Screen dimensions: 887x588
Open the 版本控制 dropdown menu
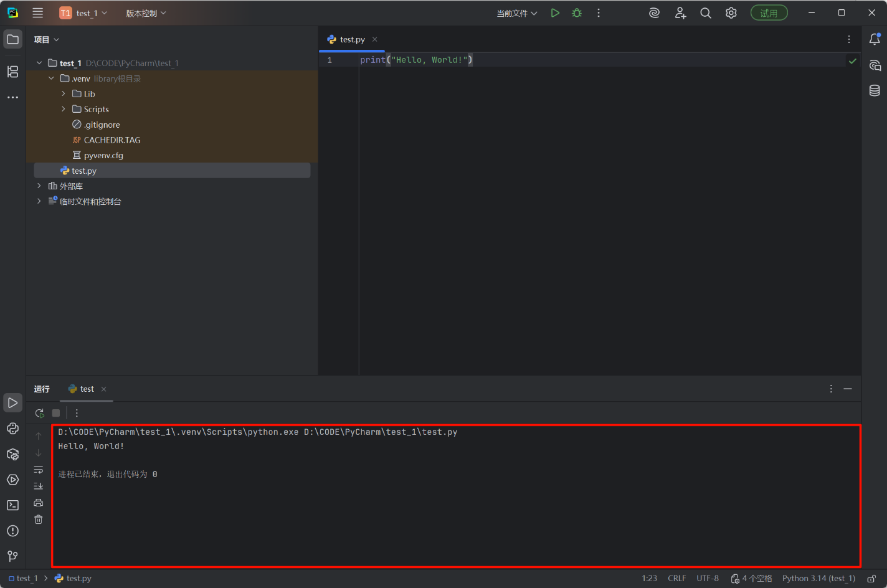pos(146,13)
